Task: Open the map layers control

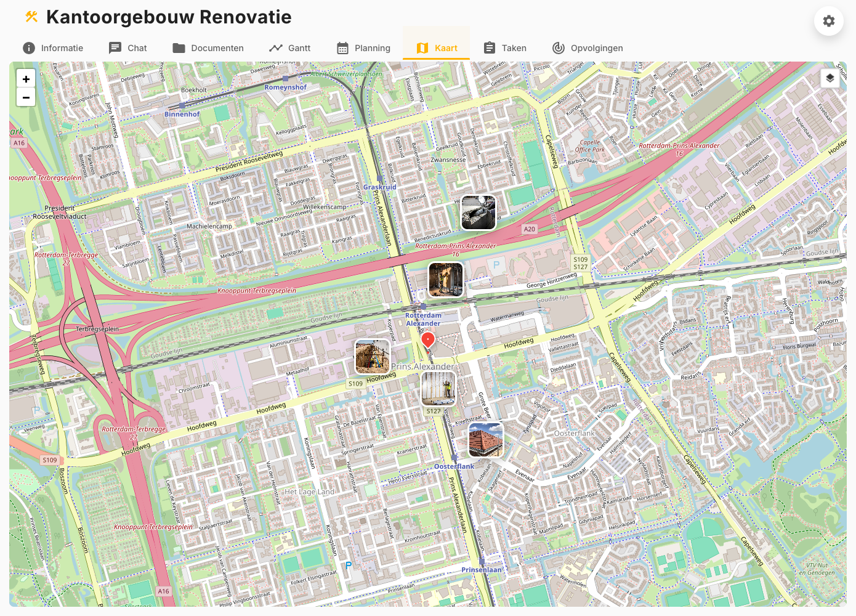Action: [x=830, y=78]
